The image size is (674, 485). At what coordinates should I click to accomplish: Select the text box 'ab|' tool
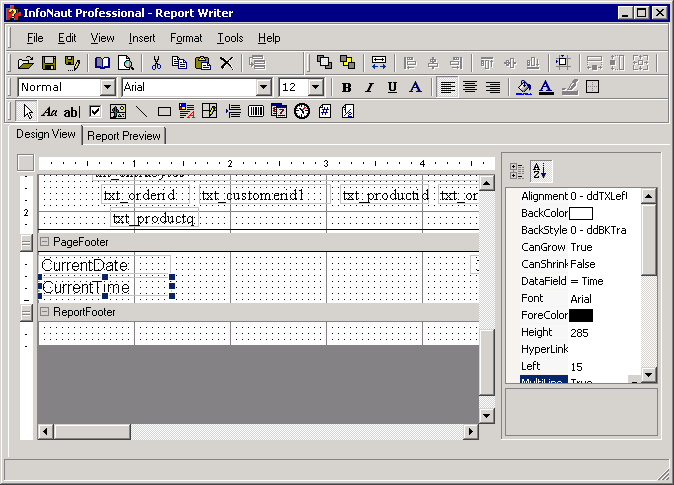click(x=72, y=112)
